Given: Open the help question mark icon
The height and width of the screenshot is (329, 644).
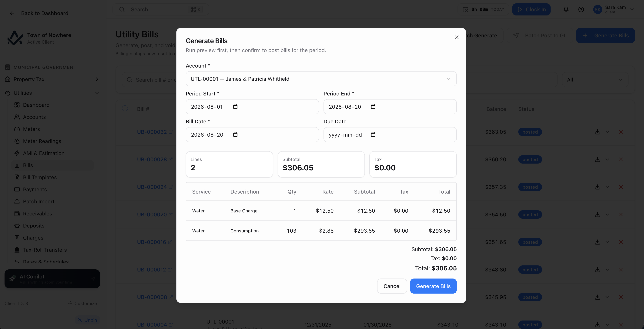Looking at the screenshot, I should [581, 9].
